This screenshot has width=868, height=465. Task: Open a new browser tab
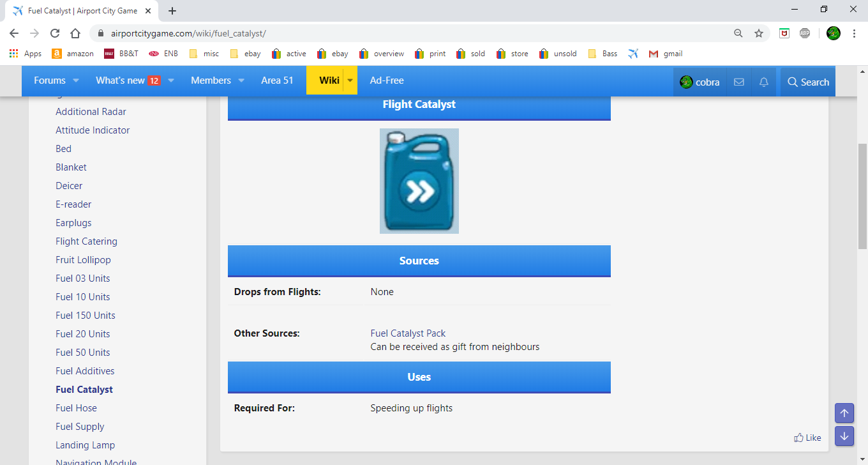pyautogui.click(x=172, y=11)
